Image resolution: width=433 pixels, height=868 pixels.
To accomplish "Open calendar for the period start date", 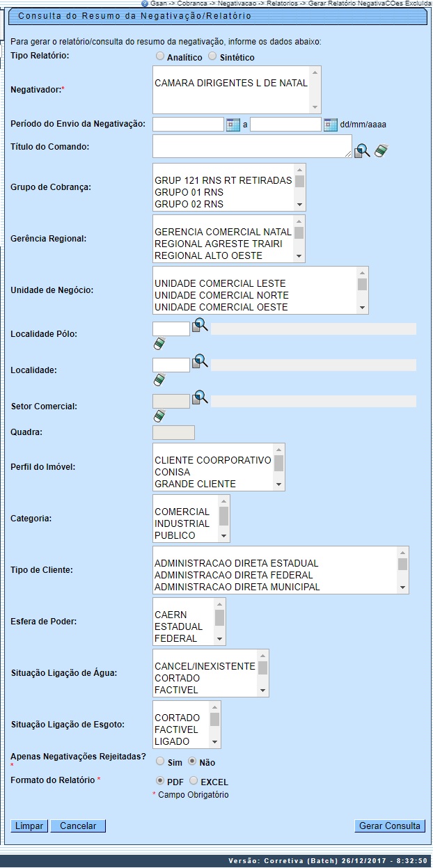I will [x=233, y=125].
